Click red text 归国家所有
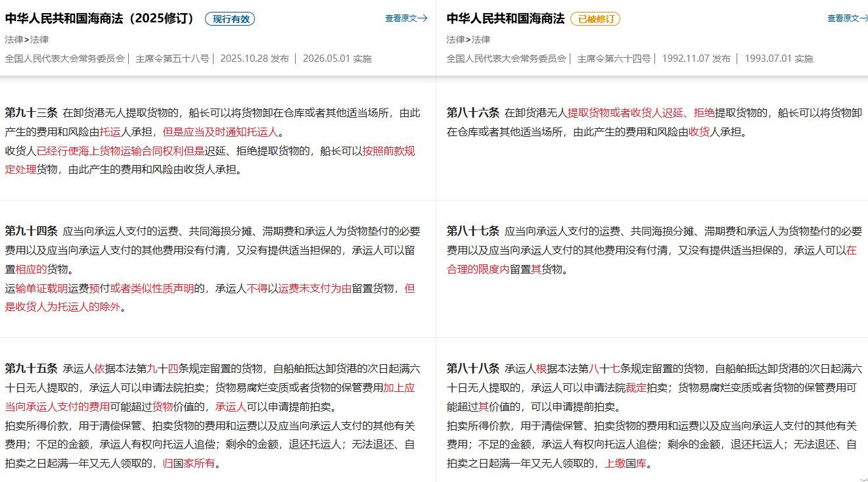 [x=189, y=464]
